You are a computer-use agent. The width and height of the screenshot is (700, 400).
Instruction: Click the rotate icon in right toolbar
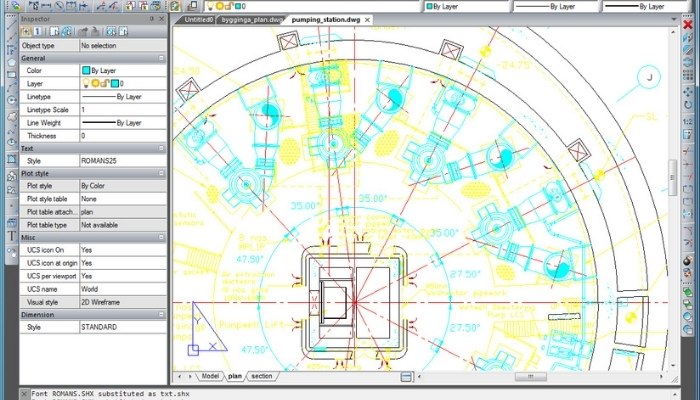pyautogui.click(x=688, y=105)
